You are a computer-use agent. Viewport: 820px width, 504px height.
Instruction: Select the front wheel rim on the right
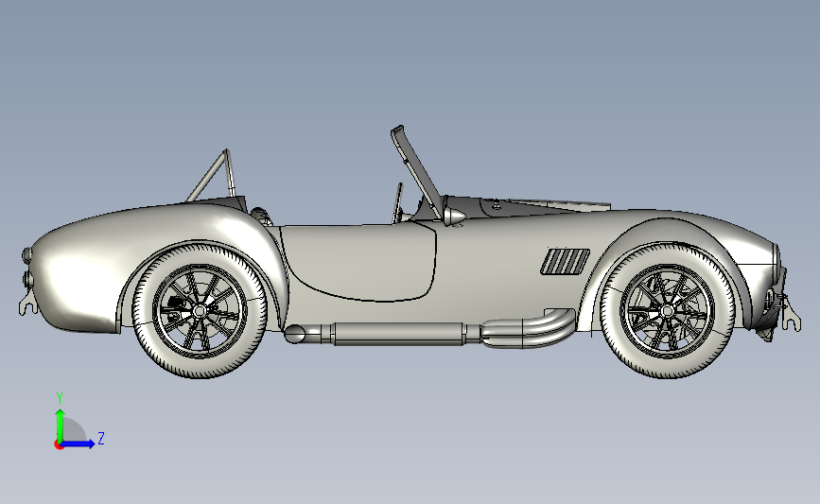667,311
